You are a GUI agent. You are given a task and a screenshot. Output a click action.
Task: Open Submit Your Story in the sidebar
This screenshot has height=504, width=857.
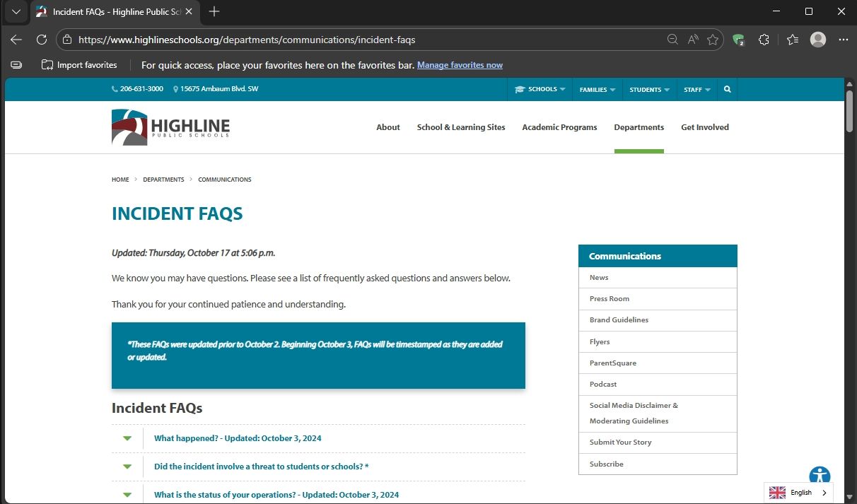coord(658,442)
